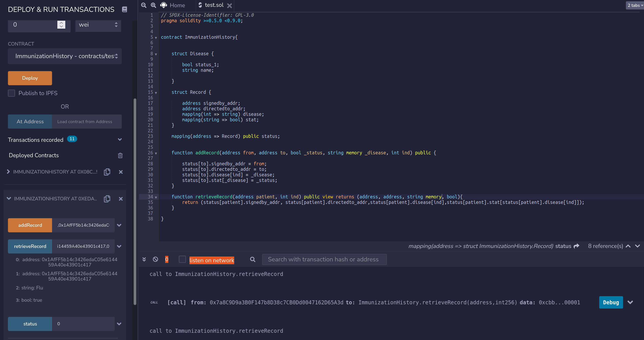This screenshot has width=644, height=340.
Task: Open the wei unit dropdown
Action: tap(98, 25)
